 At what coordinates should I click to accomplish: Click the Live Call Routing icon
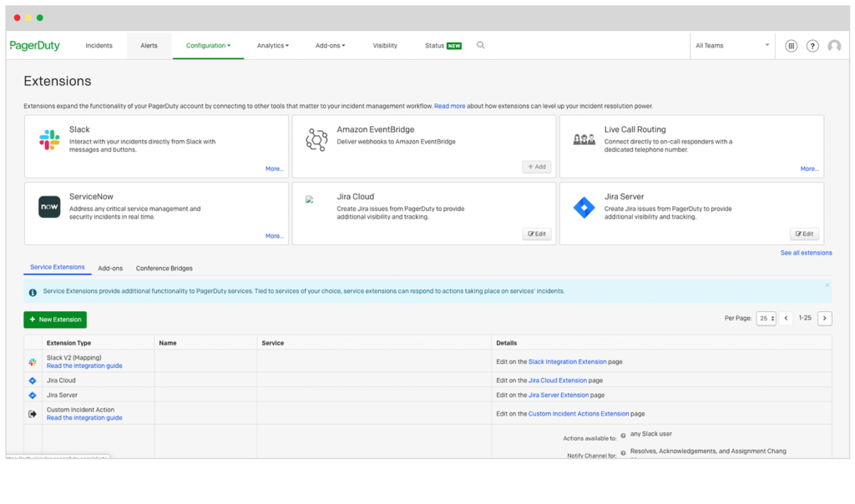tap(584, 139)
